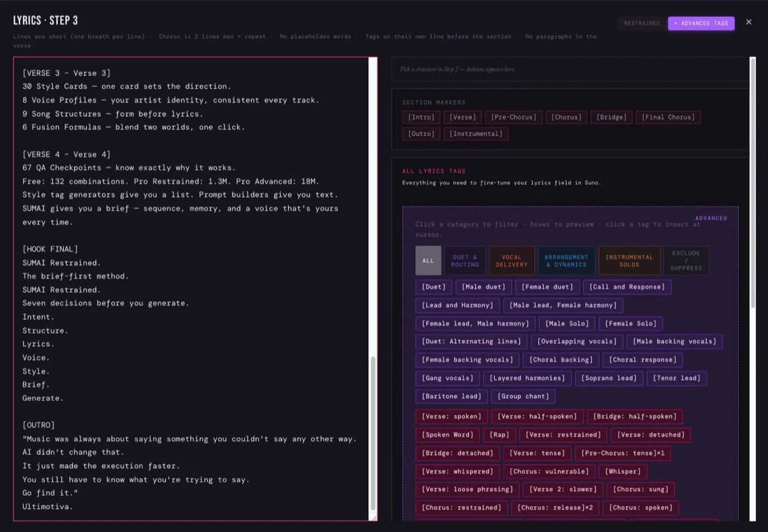The width and height of the screenshot is (768, 532).
Task: Insert the [Male Solo] tag
Action: [x=568, y=324]
